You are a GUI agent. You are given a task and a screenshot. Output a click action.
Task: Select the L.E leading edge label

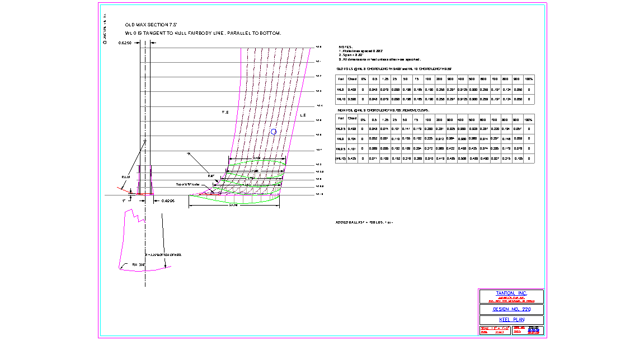tap(303, 115)
